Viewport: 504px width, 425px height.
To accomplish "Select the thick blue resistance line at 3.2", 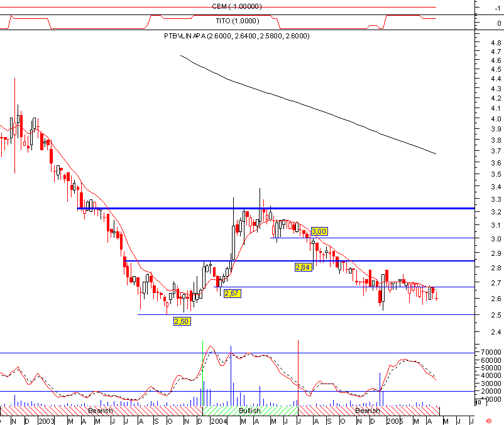I will [x=276, y=209].
